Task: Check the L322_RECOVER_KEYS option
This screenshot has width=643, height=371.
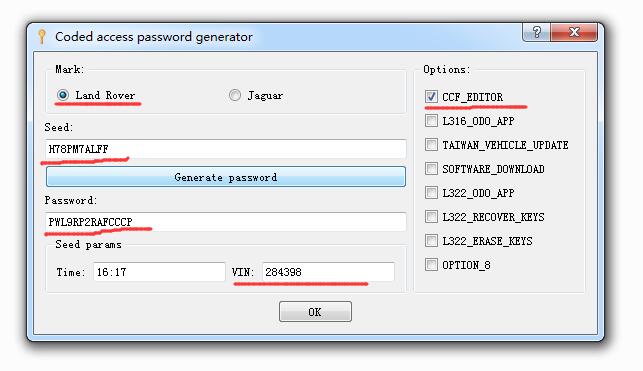Action: tap(431, 216)
